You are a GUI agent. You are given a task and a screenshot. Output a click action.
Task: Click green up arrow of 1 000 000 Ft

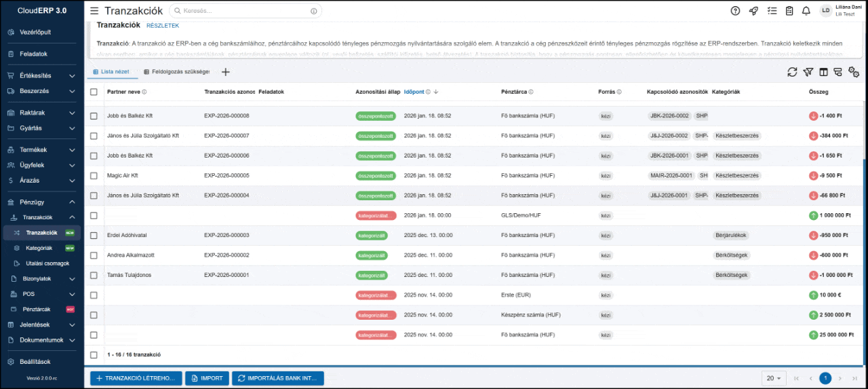tap(814, 215)
